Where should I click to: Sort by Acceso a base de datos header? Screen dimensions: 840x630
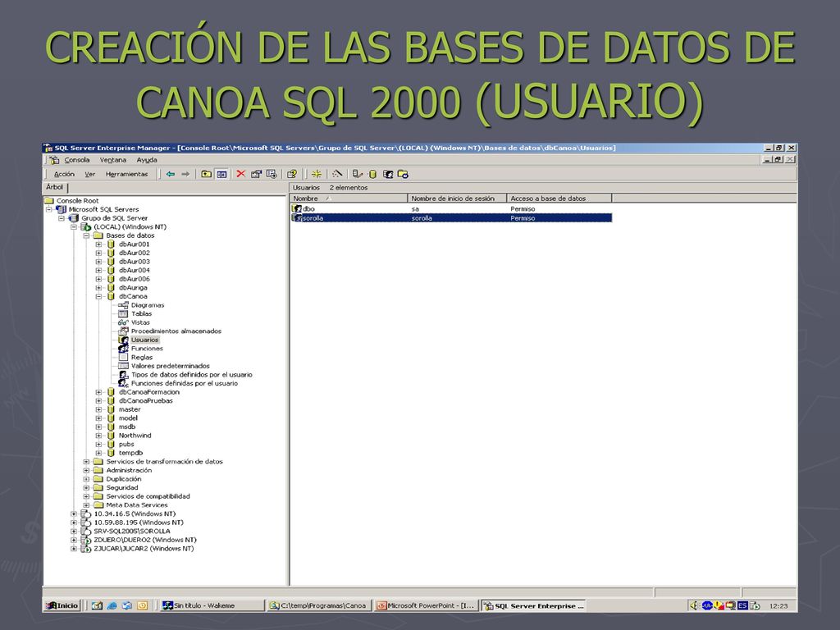[559, 199]
